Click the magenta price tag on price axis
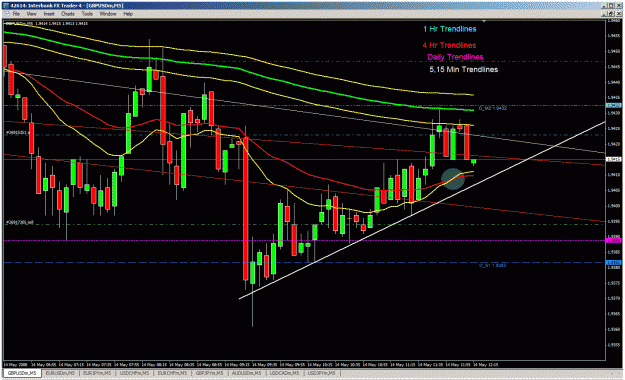This screenshot has height=380, width=625. pos(613,240)
